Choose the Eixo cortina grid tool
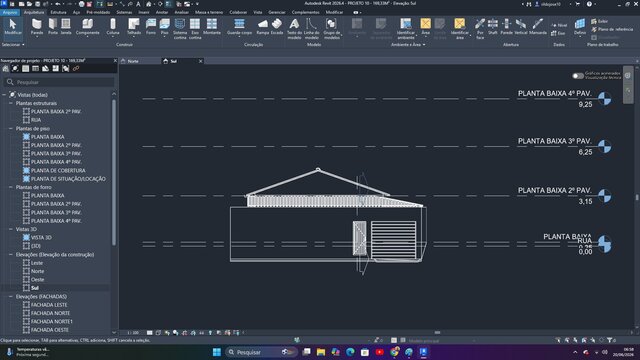Viewport: 640px width, 360px height. coord(195,29)
